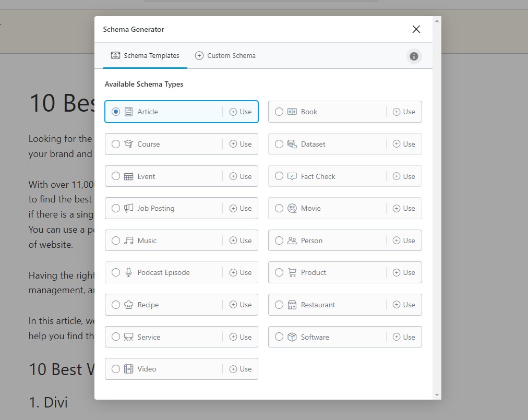
Task: Click the Service icon
Action: pyautogui.click(x=129, y=337)
